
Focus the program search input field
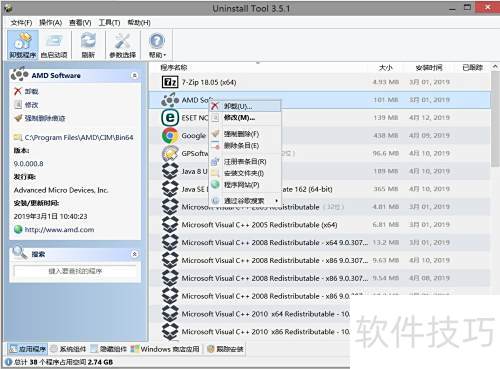pos(75,271)
